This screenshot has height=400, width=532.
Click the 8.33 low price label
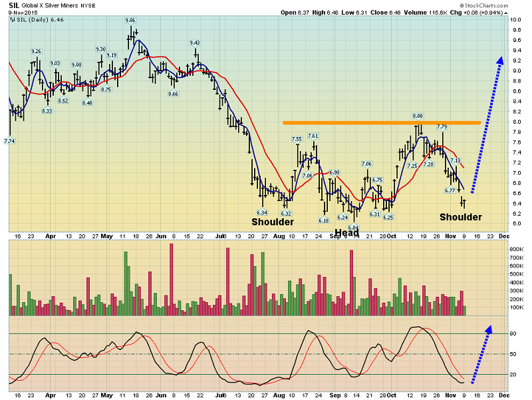47,111
